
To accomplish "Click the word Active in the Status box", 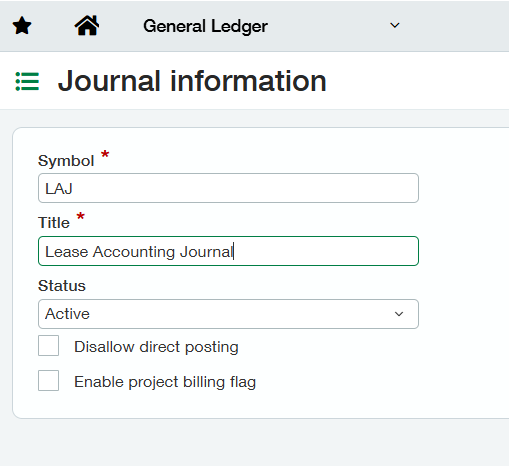I will [x=67, y=314].
